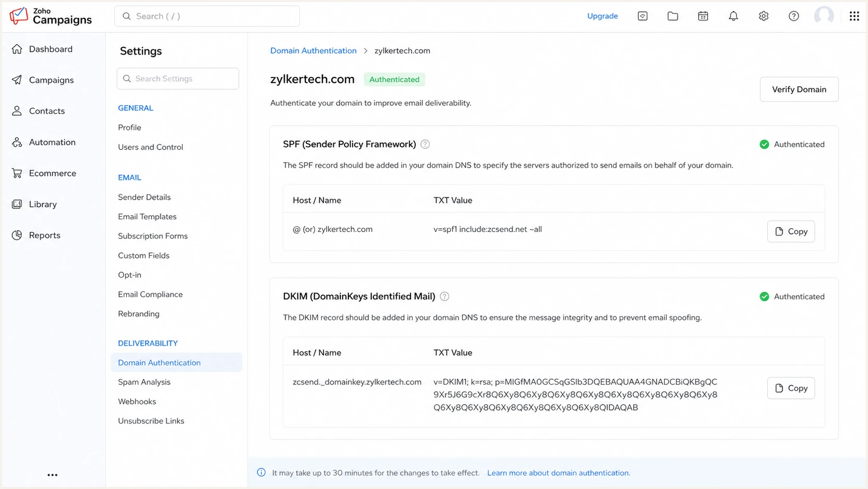This screenshot has height=489, width=868.
Task: Click the DELIVERABILITY section heading
Action: pos(147,343)
